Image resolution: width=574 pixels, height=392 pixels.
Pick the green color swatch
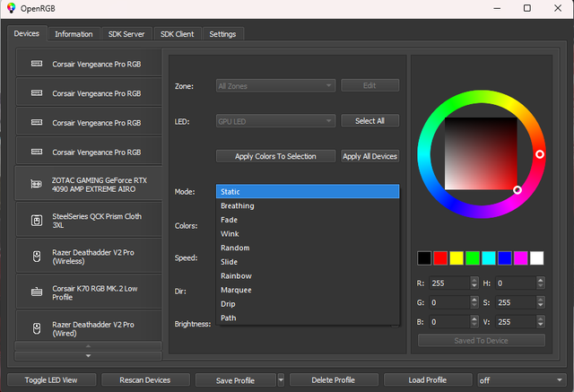click(x=473, y=258)
